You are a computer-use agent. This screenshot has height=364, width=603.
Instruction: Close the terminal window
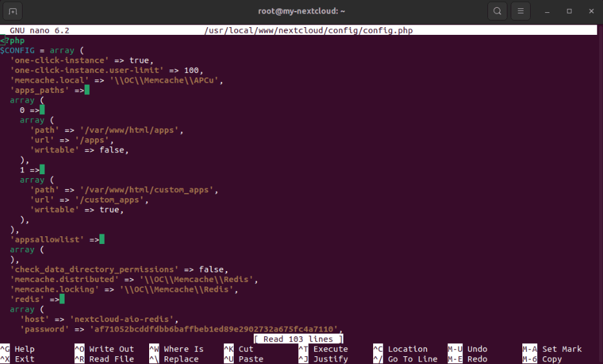(x=591, y=11)
